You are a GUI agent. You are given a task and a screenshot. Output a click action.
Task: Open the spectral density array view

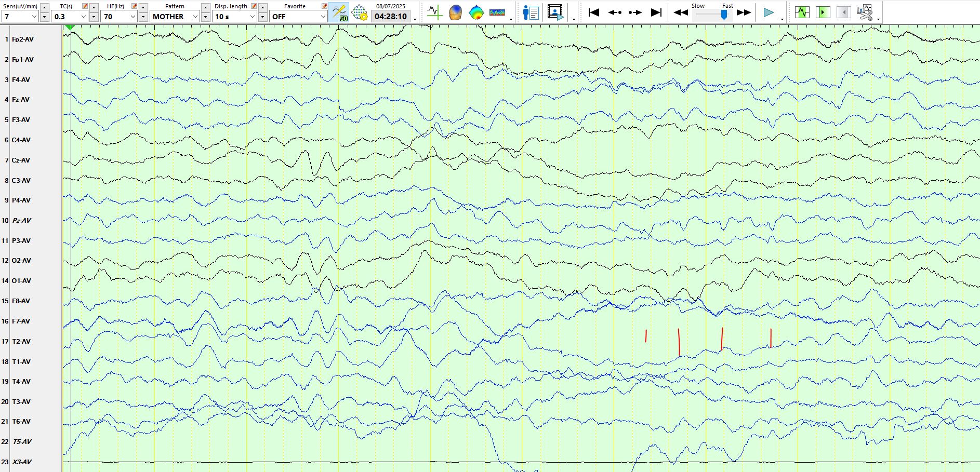click(497, 12)
